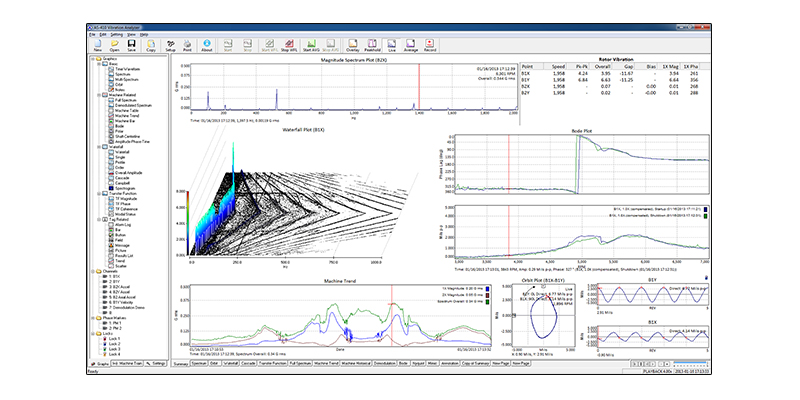Image resolution: width=800 pixels, height=400 pixels.
Task: Save using the floppy disk icon
Action: pyautogui.click(x=132, y=45)
